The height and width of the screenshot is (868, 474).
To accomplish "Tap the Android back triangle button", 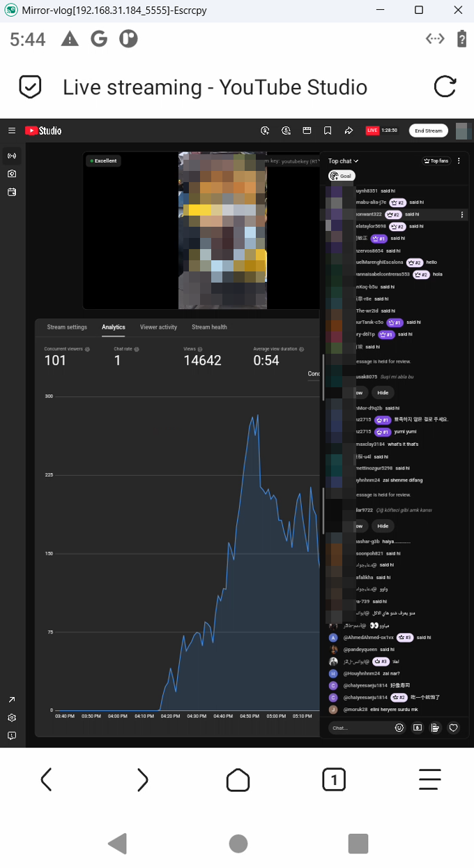I will pos(118,843).
